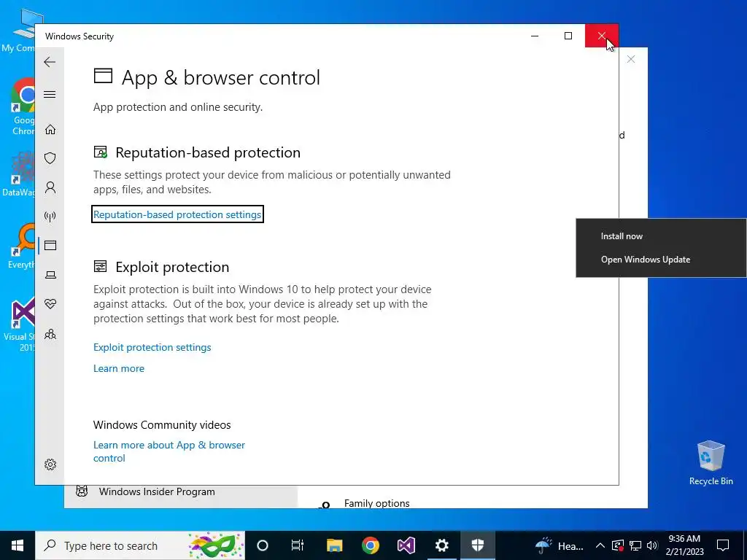Open the Windows Start menu

[x=18, y=545]
